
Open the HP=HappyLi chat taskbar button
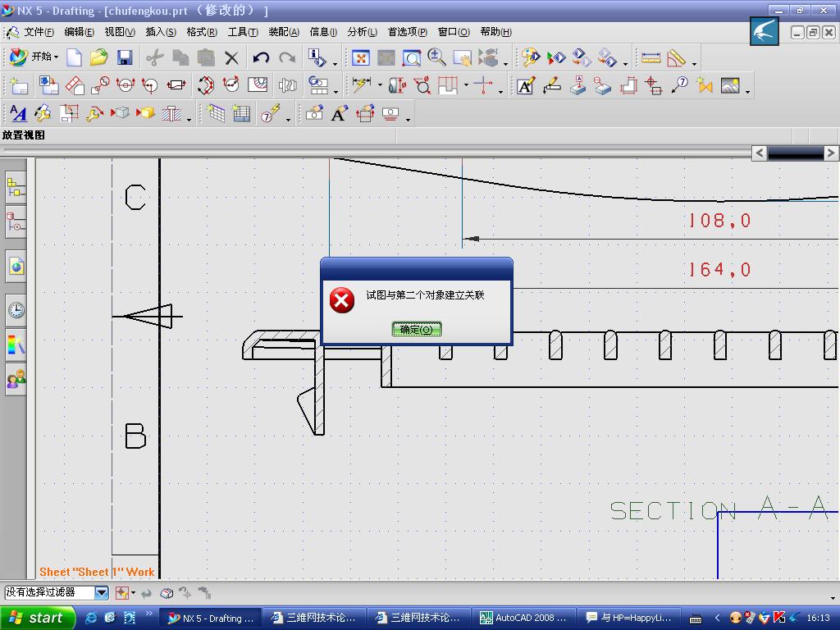click(x=629, y=618)
